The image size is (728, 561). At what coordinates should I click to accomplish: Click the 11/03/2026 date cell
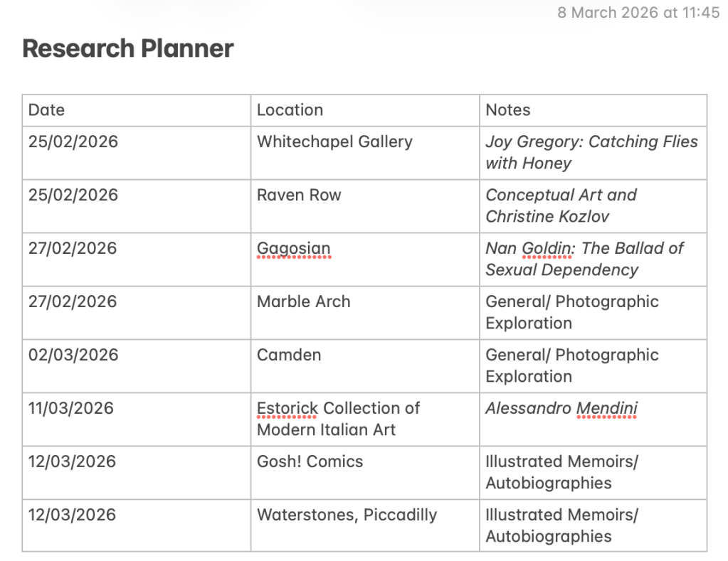[71, 408]
